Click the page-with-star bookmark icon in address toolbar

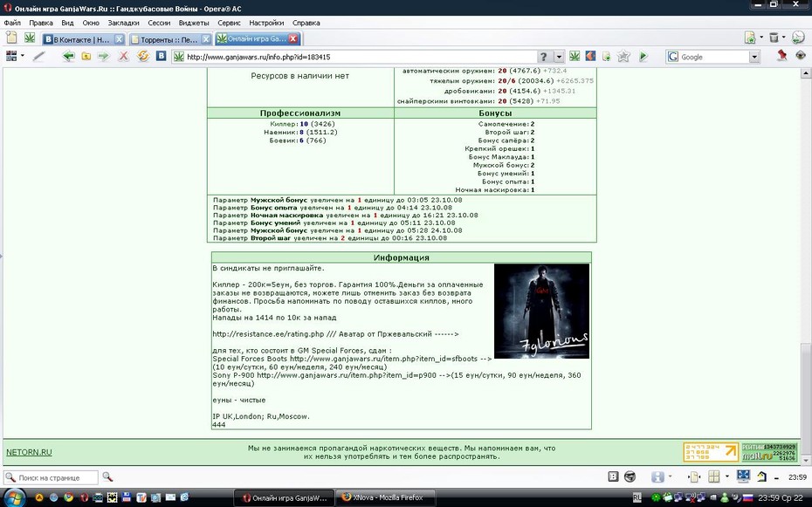click(x=606, y=57)
